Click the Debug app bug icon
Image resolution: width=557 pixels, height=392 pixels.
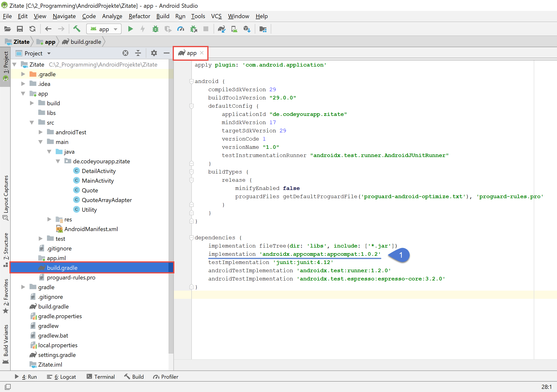(x=155, y=29)
